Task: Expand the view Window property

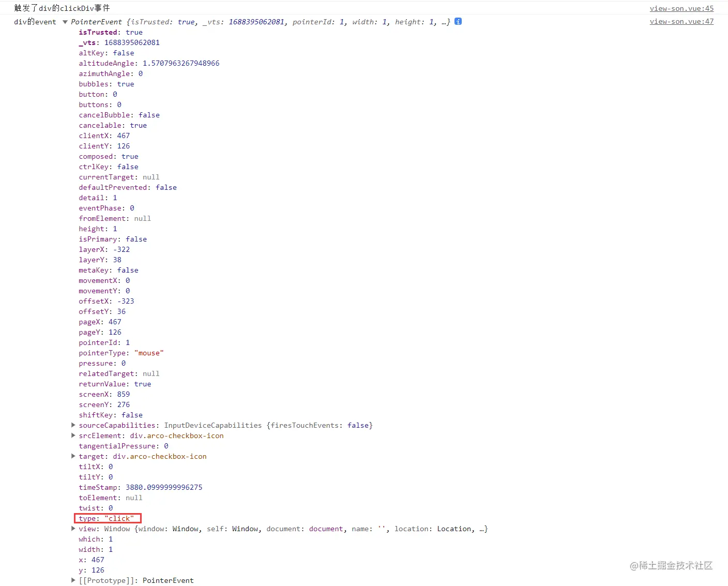Action: [x=73, y=529]
